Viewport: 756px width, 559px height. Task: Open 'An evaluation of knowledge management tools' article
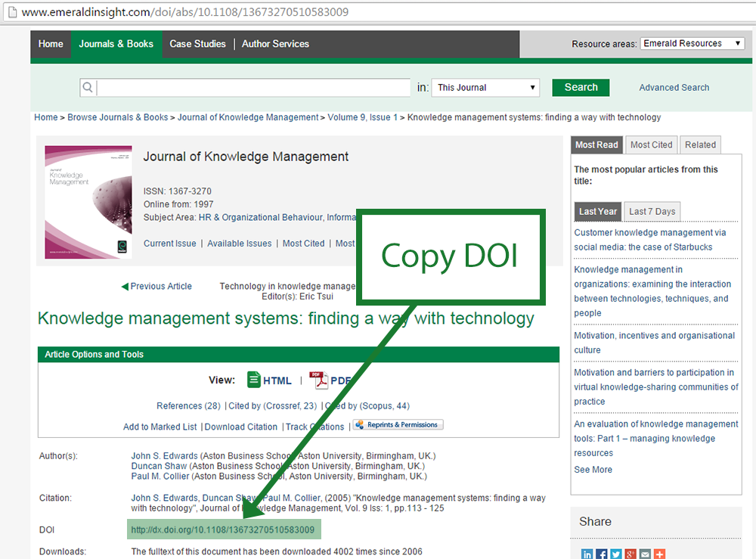tap(655, 439)
